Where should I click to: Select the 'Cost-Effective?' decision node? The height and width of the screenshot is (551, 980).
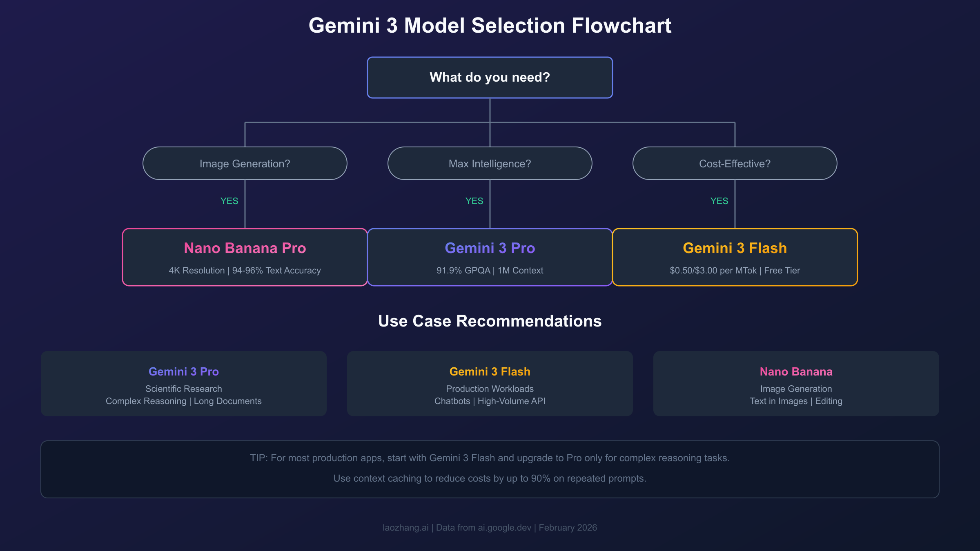[735, 163]
